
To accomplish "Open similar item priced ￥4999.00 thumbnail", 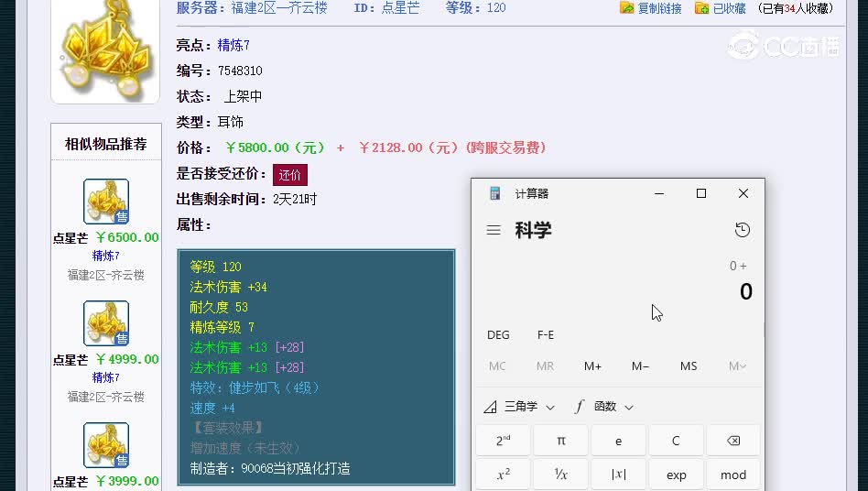I will pos(105,323).
